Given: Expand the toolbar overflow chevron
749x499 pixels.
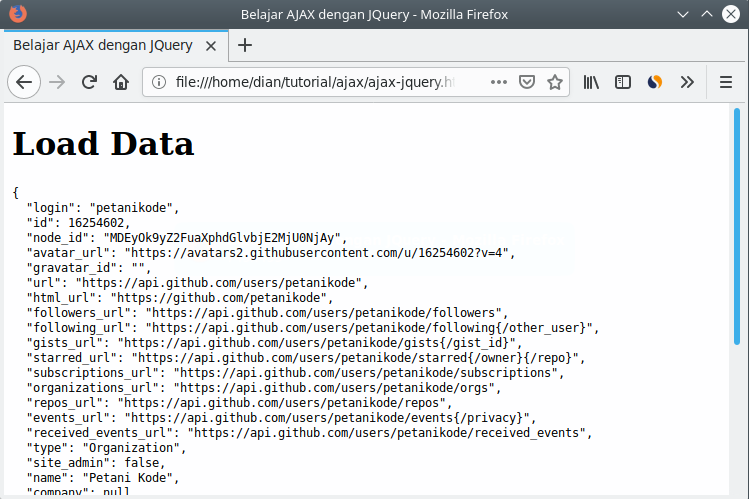Looking at the screenshot, I should click(x=687, y=82).
